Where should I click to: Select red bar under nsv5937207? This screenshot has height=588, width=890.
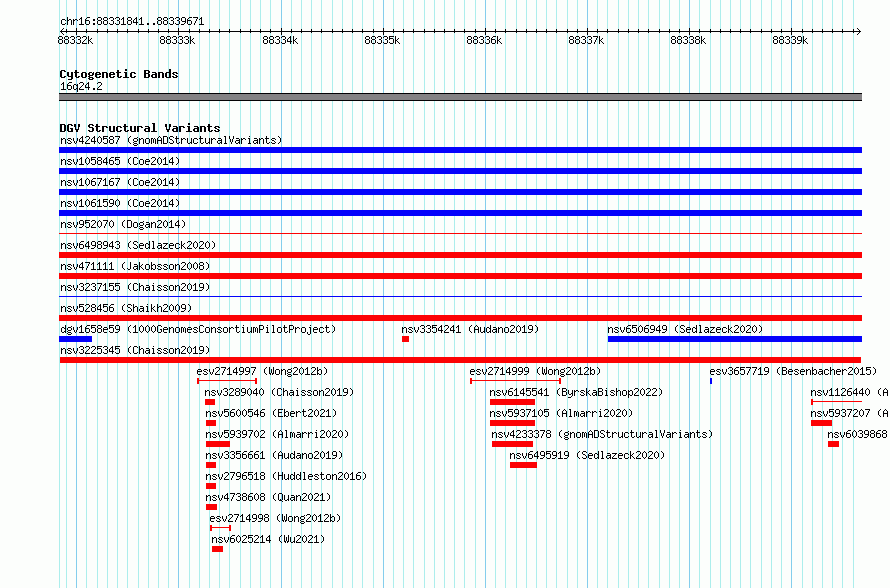pos(821,423)
